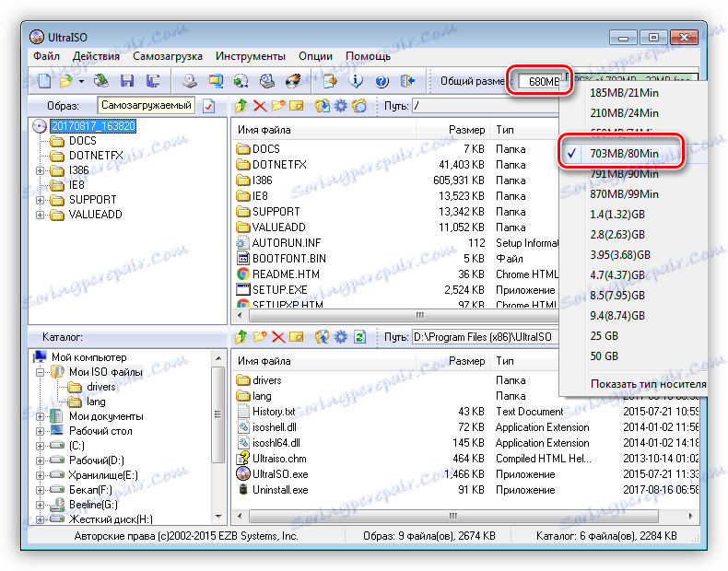Expand the SUPPORT folder in image tree

coord(41,201)
